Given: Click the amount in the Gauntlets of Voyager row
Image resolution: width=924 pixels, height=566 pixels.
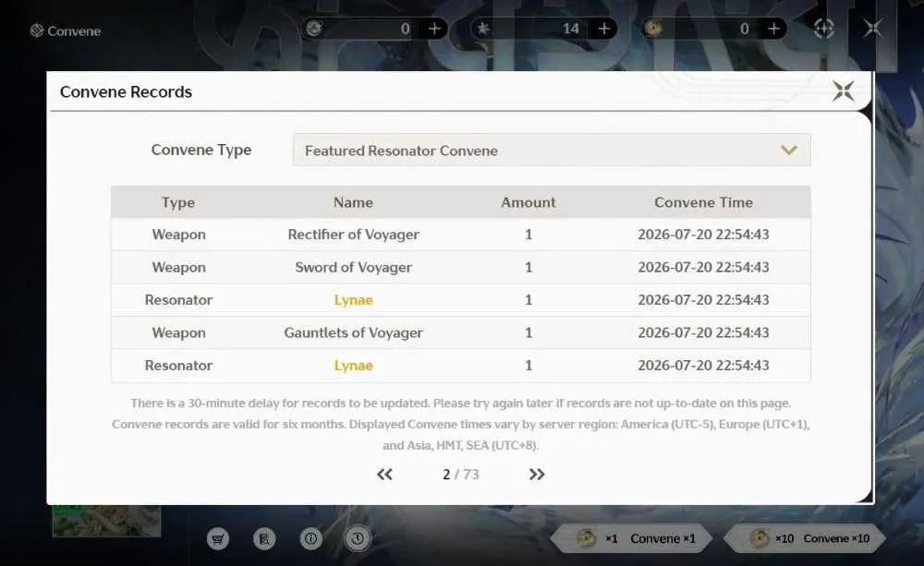Looking at the screenshot, I should tap(529, 332).
